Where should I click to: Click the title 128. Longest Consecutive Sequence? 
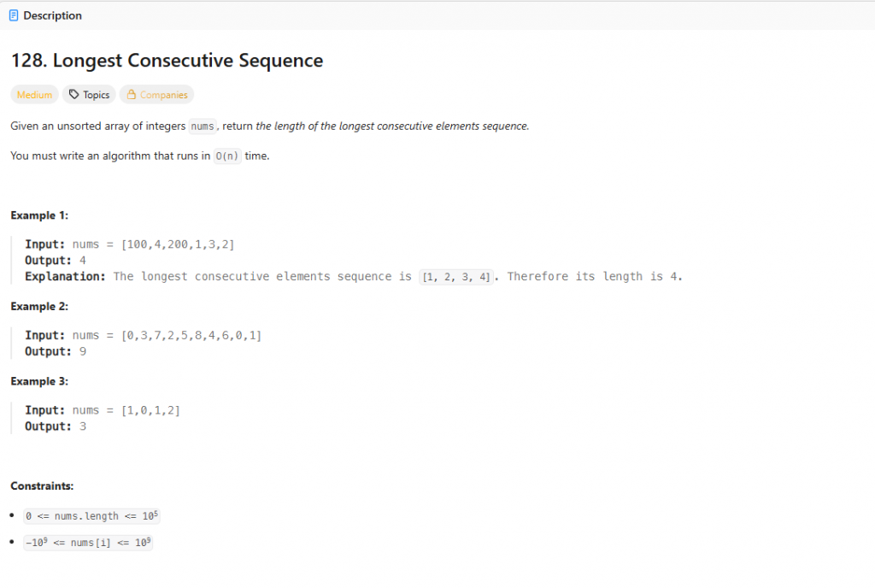(x=167, y=60)
